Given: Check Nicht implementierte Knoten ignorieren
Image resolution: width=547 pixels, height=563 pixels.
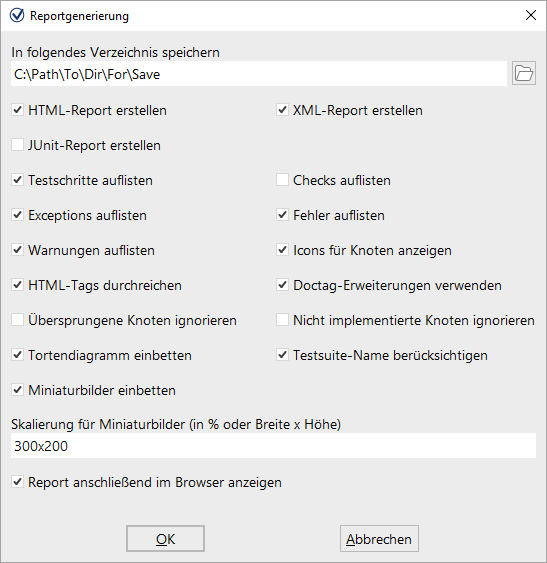Looking at the screenshot, I should point(282,320).
